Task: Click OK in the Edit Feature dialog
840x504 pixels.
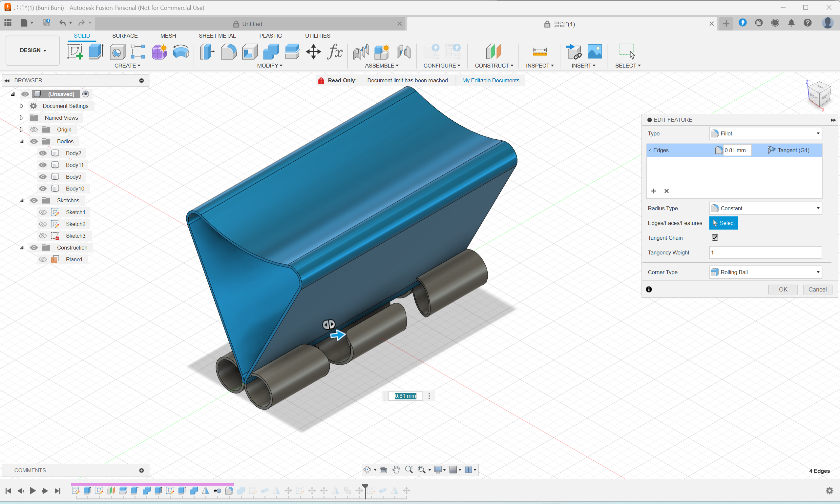Action: click(783, 289)
